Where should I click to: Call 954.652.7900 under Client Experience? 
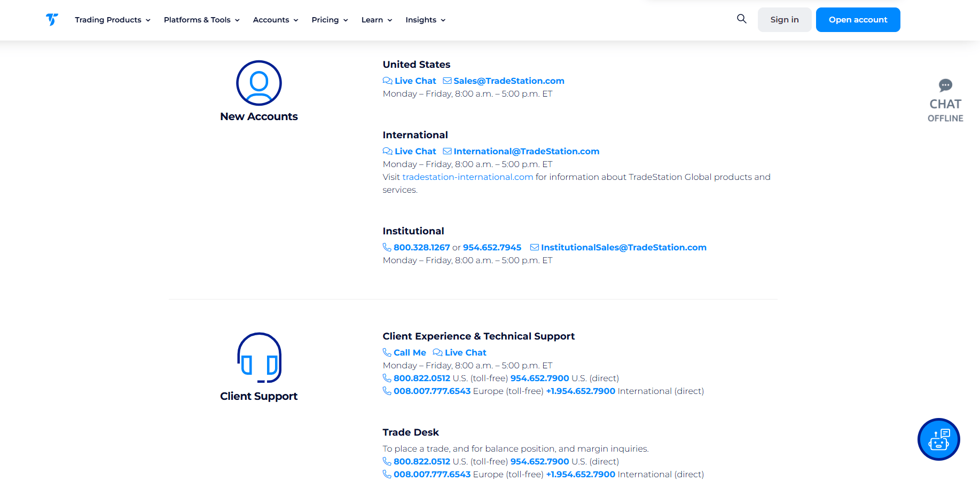point(540,378)
